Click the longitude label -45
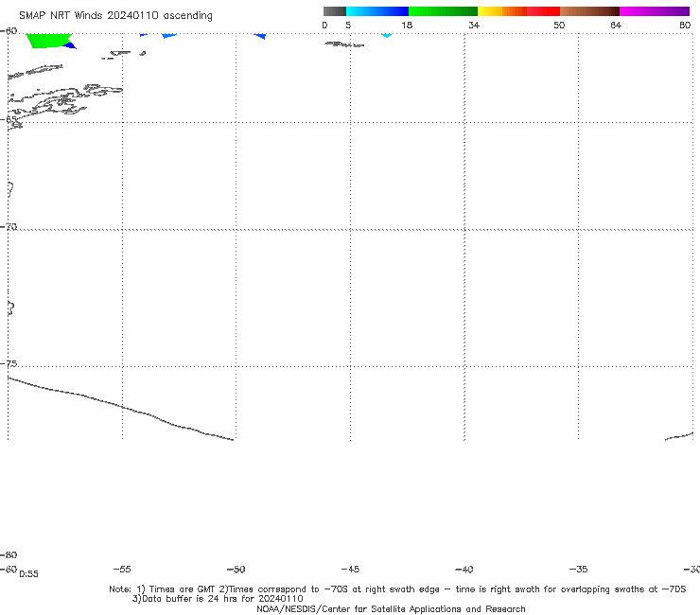This screenshot has height=615, width=700. pos(350,569)
